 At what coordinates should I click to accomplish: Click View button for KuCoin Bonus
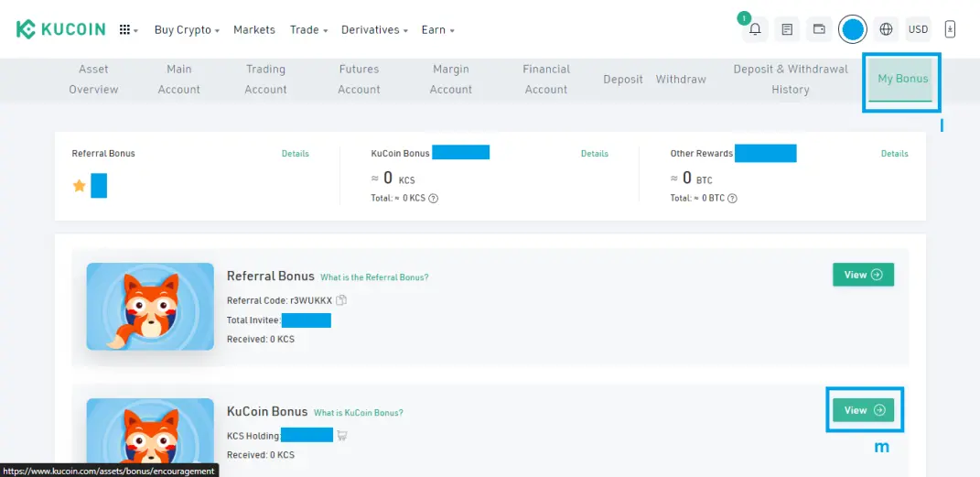(x=863, y=410)
